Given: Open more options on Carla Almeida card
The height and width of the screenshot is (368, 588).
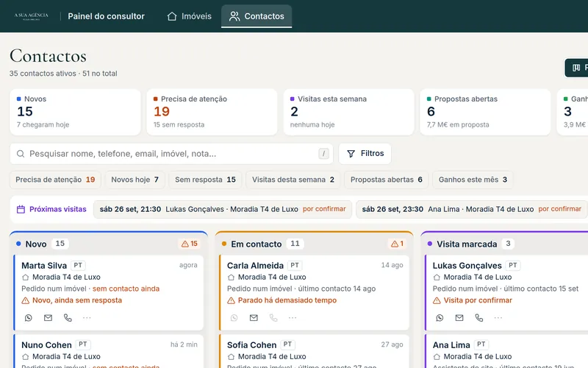Looking at the screenshot, I should 293,318.
